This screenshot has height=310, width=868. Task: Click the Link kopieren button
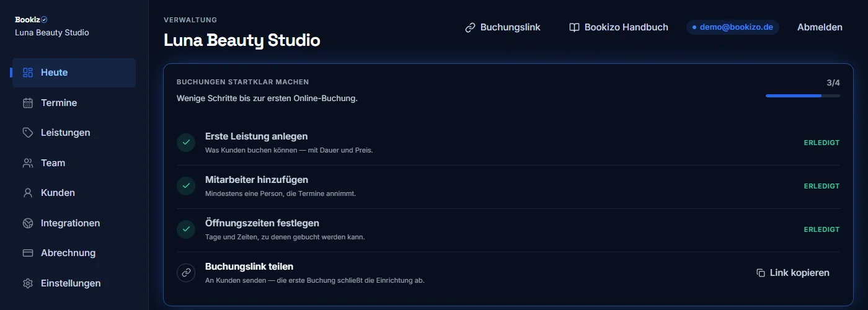[x=793, y=273]
